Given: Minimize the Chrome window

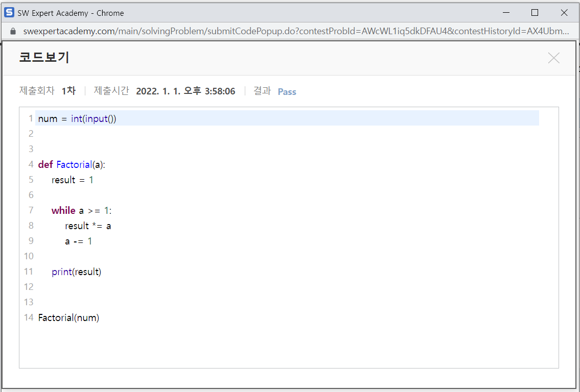Looking at the screenshot, I should 506,13.
